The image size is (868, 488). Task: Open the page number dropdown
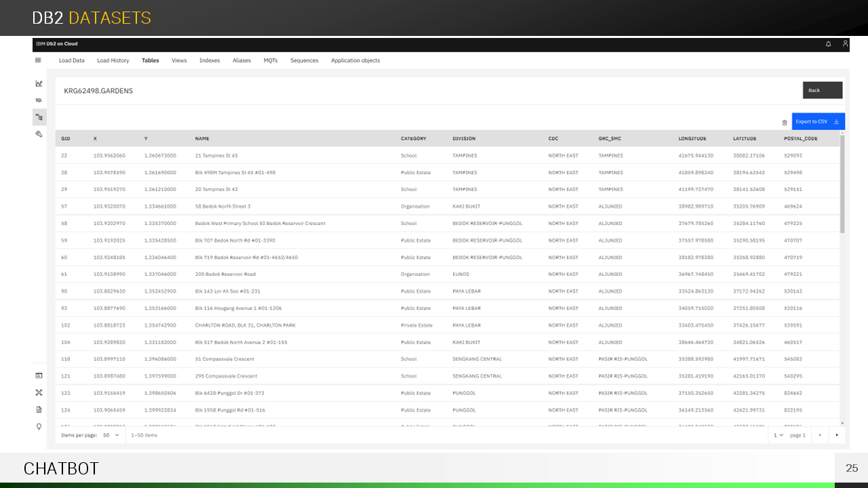[778, 435]
